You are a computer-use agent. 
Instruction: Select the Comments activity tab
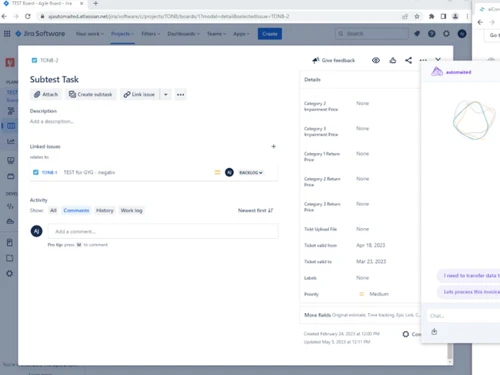[76, 210]
